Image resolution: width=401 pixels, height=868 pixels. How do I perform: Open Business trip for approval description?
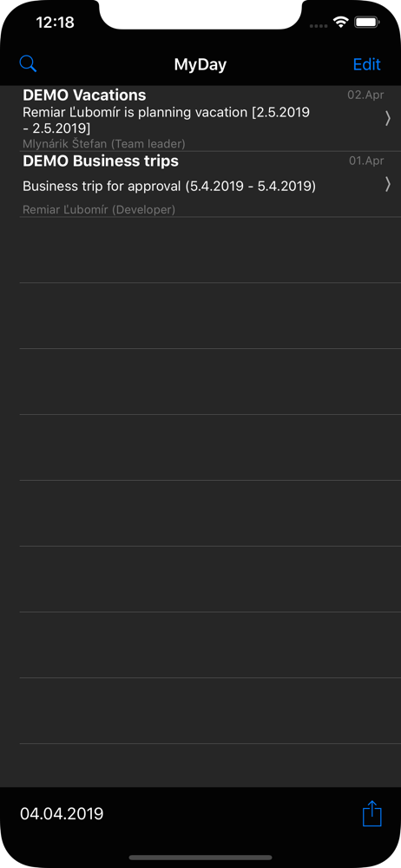tap(169, 187)
